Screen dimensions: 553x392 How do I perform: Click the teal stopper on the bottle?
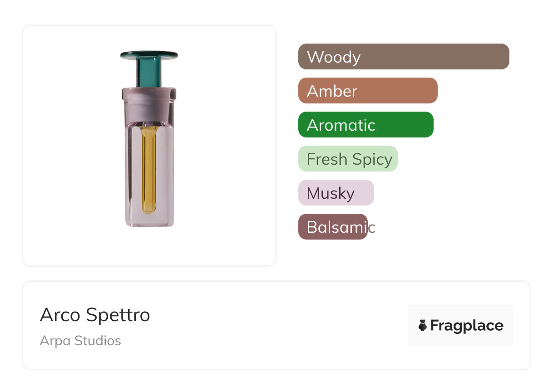pyautogui.click(x=149, y=67)
